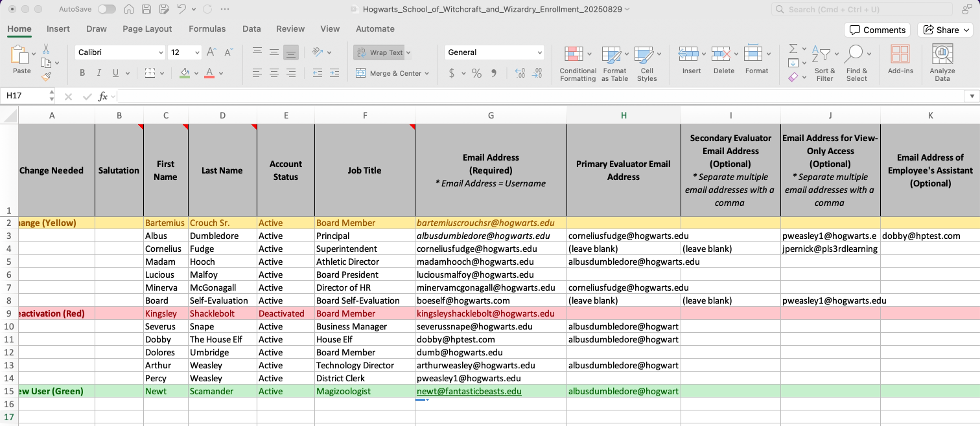Expand the General number format dropdown

click(539, 52)
